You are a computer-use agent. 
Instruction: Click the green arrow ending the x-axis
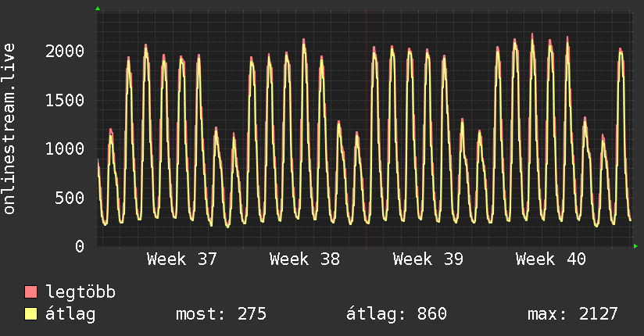coord(635,246)
